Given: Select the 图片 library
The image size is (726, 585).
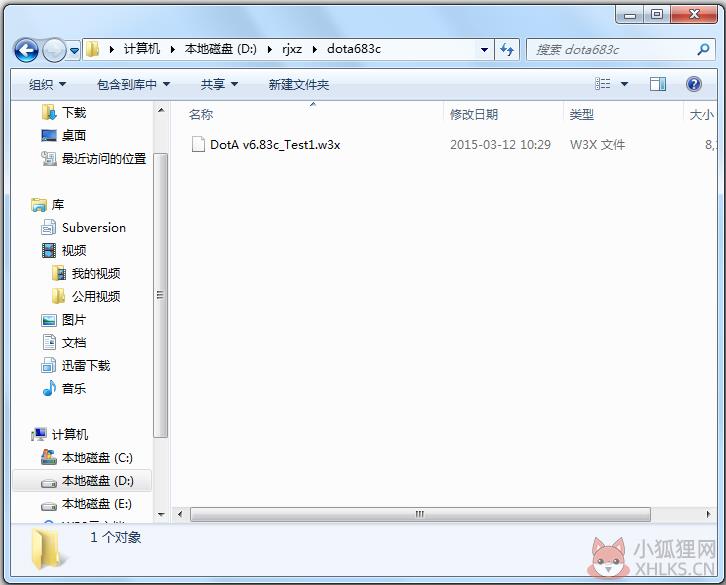Looking at the screenshot, I should 74,320.
